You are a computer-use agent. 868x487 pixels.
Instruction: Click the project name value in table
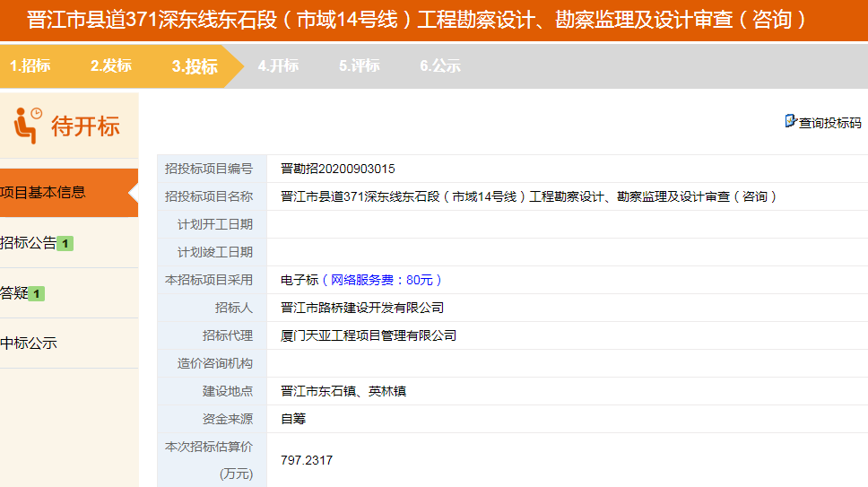coord(529,196)
